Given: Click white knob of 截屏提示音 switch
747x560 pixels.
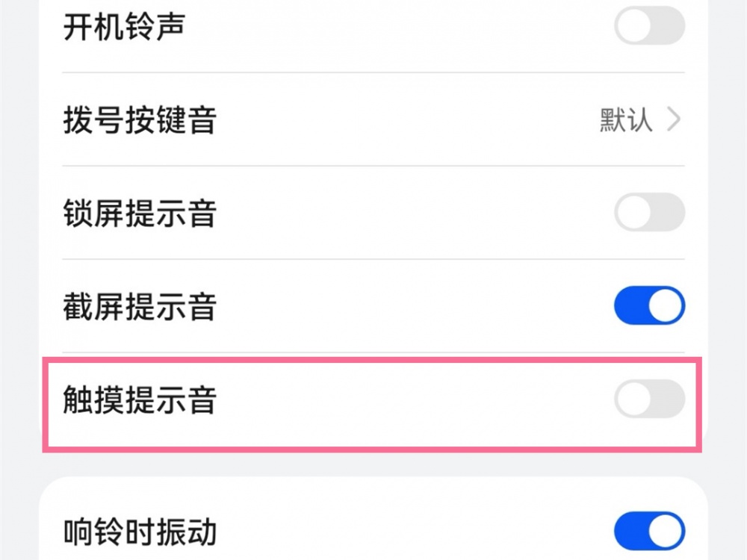Looking at the screenshot, I should coord(666,305).
